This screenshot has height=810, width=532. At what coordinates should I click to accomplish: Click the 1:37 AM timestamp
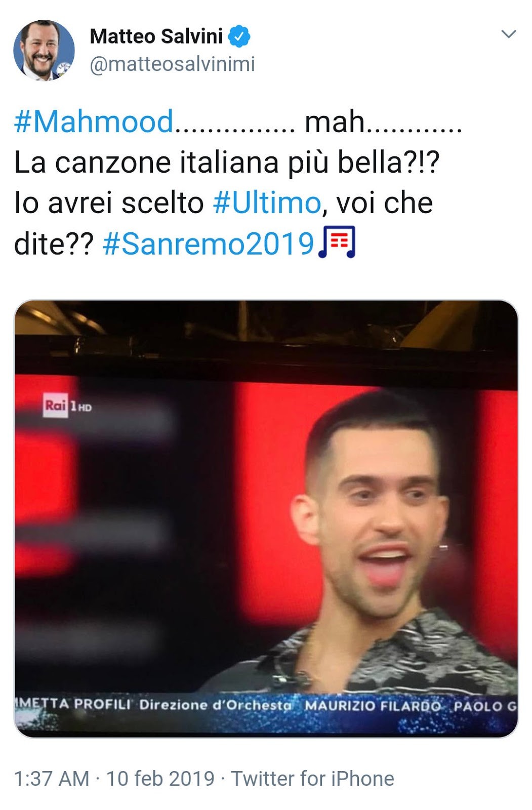52,779
